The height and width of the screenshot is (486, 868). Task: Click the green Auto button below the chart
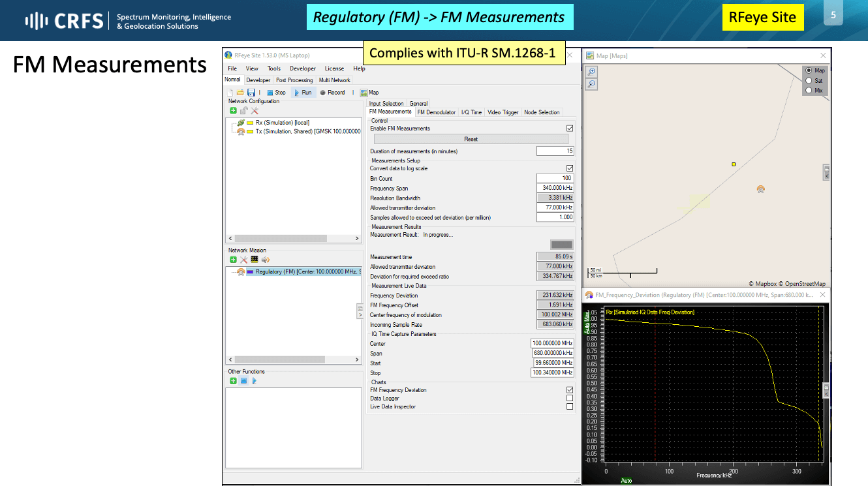pyautogui.click(x=627, y=481)
